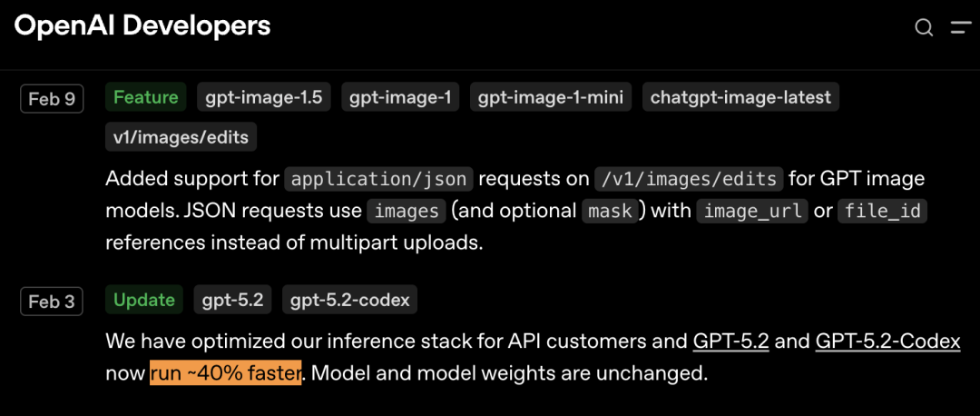Open the GPT-5.2-Codex link
The height and width of the screenshot is (416, 980).
(x=887, y=342)
